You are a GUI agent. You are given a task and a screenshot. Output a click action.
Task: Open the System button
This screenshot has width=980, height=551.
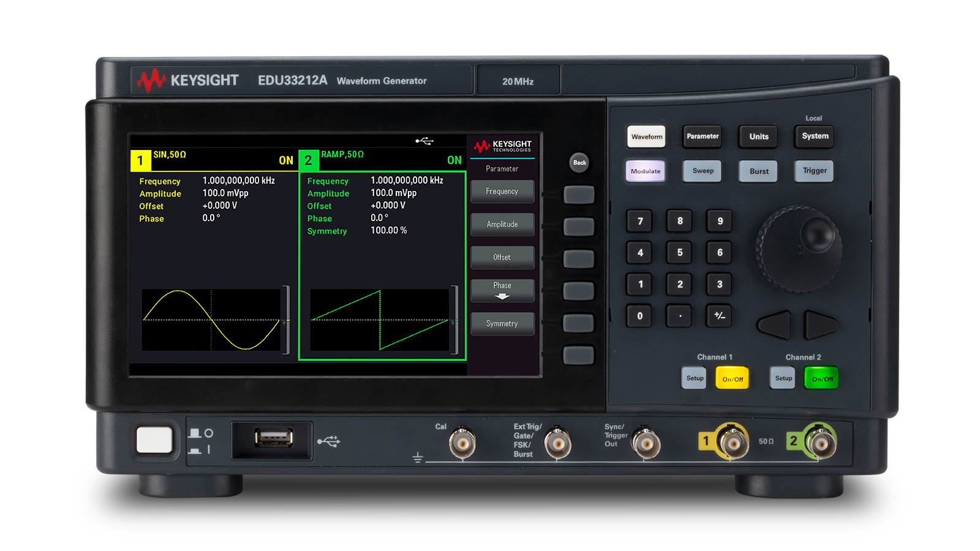tap(815, 137)
